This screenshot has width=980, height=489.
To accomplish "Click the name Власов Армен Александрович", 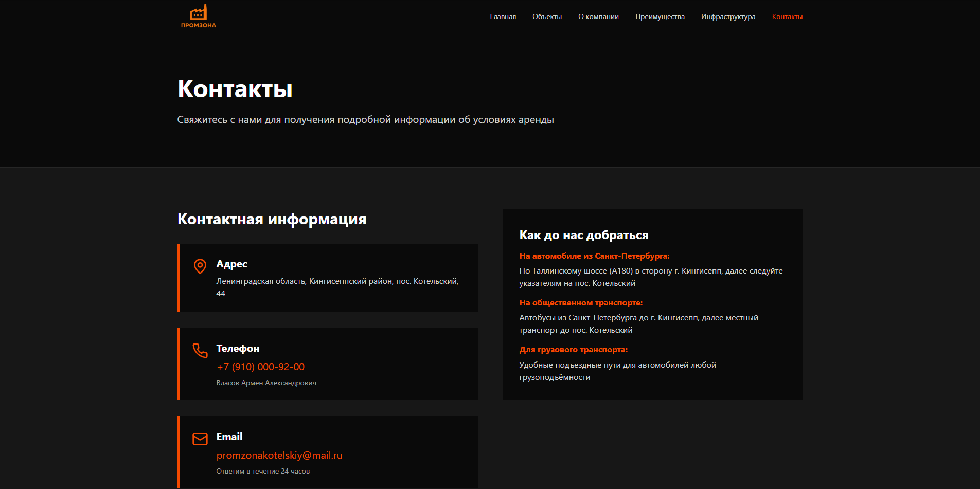I will point(266,383).
